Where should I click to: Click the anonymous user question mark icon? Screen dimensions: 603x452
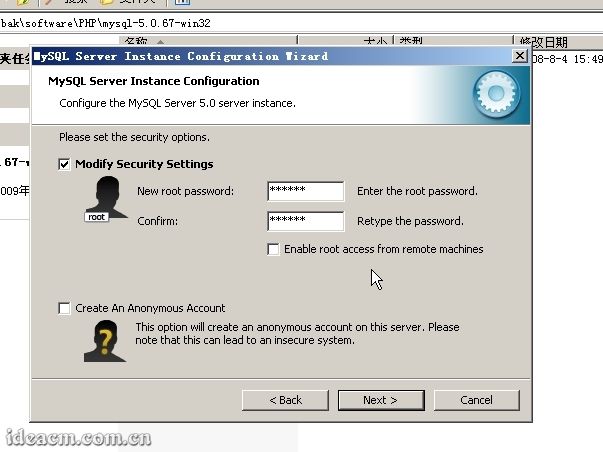pos(105,341)
